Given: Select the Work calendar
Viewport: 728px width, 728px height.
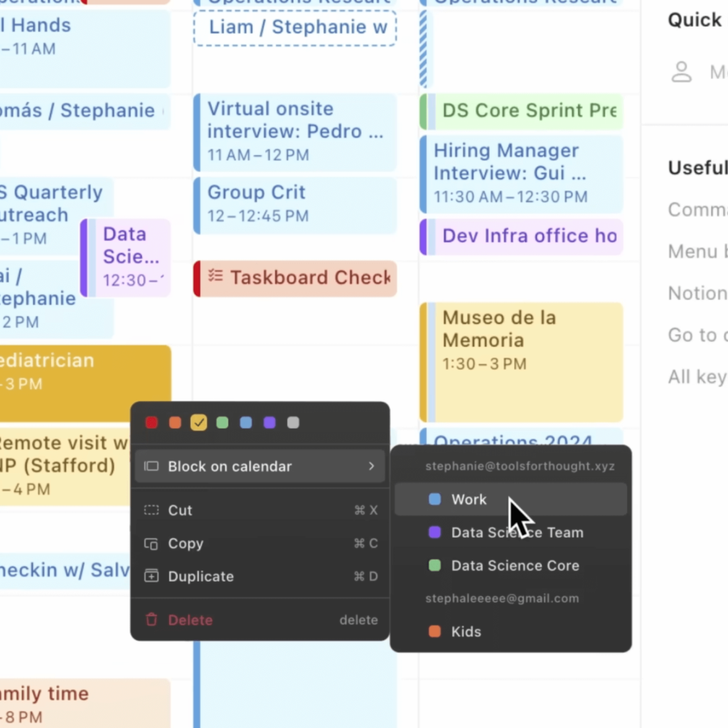Looking at the screenshot, I should point(510,500).
